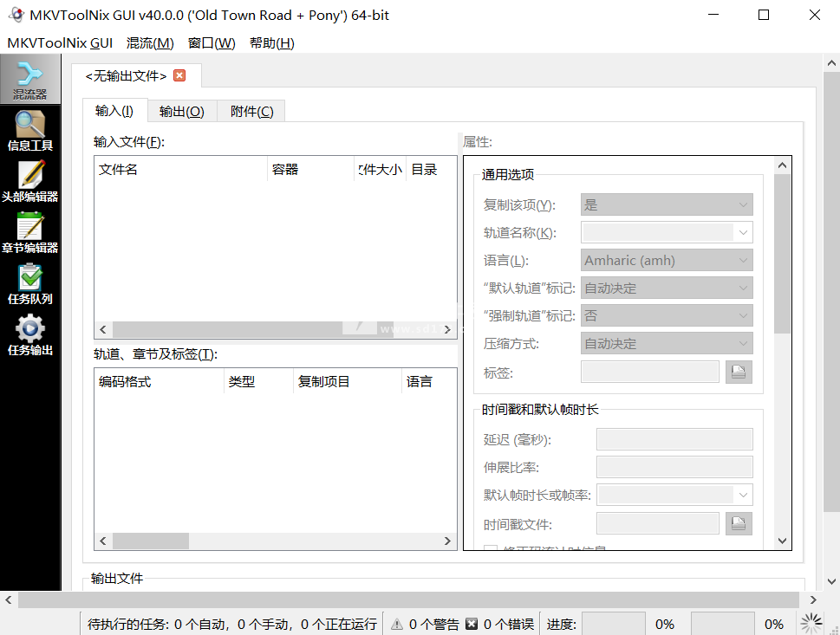Click the 时间戳文件 input field
This screenshot has width=840, height=635.
(x=658, y=523)
